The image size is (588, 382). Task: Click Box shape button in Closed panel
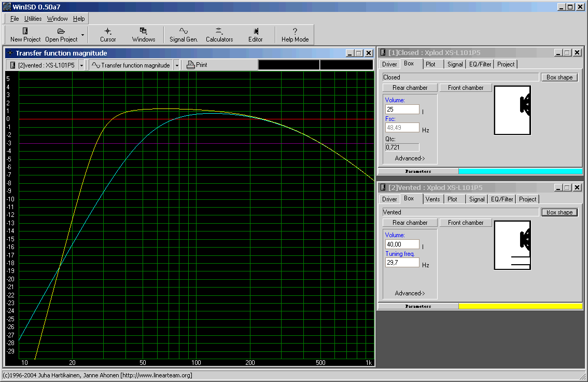(x=559, y=77)
